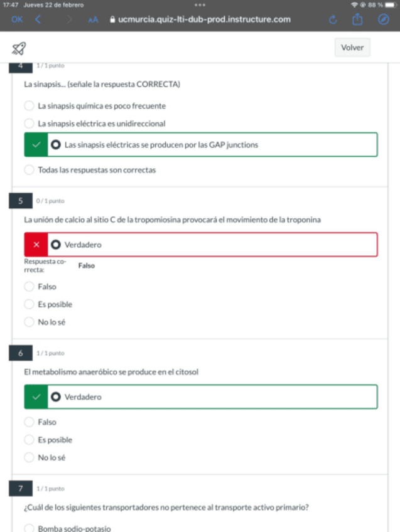The height and width of the screenshot is (532, 400).
Task: Tap the green checkmark on GAP junctions answer
Action: (36, 144)
